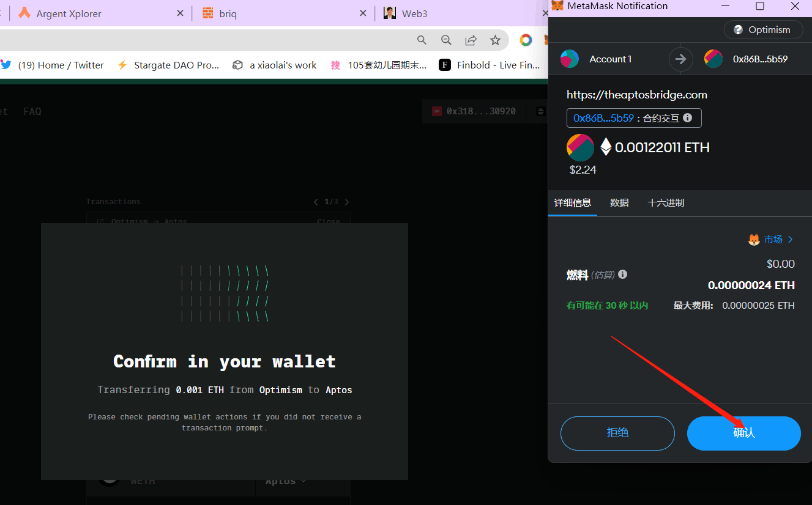Click the info icon beside 合约交互
This screenshot has height=505, width=812.
coord(688,118)
